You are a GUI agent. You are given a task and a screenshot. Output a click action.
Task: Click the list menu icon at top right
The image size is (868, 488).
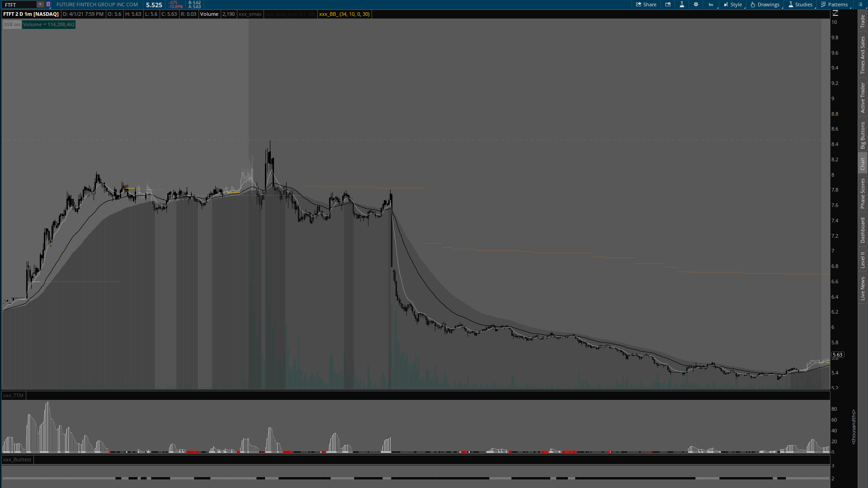[x=860, y=5]
